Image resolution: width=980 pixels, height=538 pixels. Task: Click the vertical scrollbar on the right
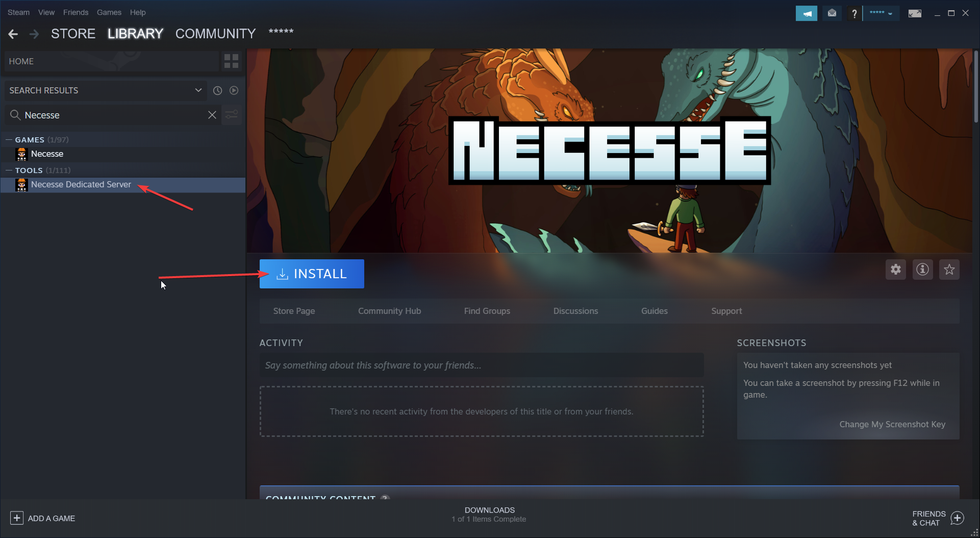(976, 86)
